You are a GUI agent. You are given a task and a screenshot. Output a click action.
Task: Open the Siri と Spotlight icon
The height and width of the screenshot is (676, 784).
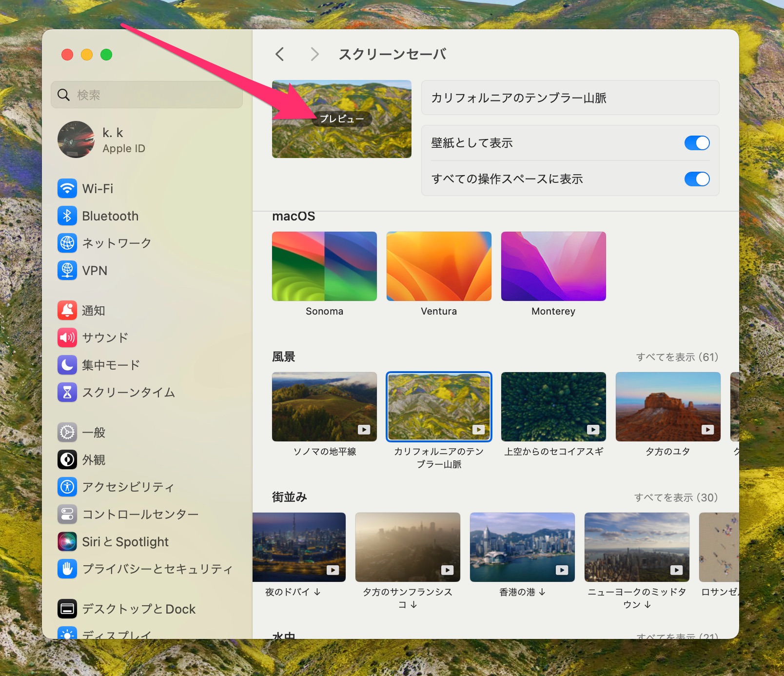pyautogui.click(x=67, y=541)
